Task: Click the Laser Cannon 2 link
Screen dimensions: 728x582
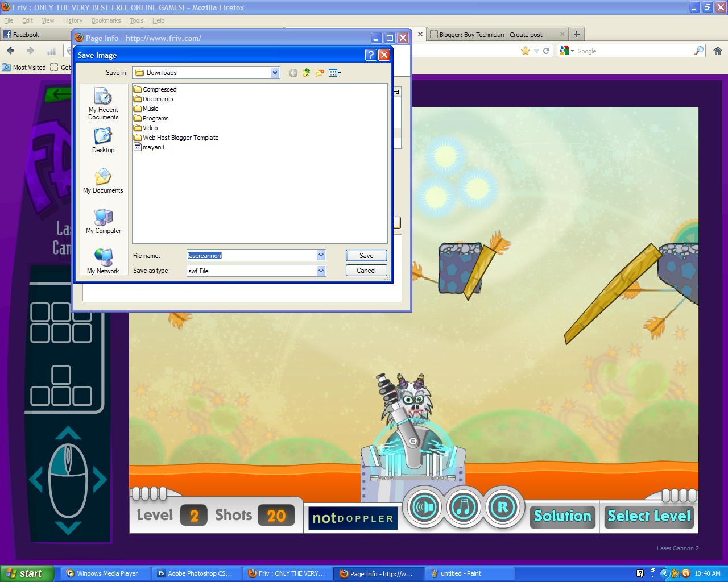Action: 677,548
